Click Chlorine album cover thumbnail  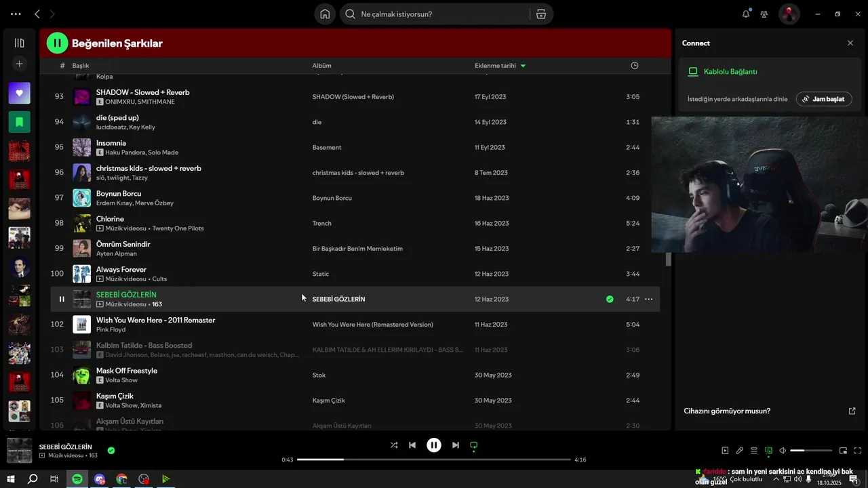pyautogui.click(x=82, y=223)
